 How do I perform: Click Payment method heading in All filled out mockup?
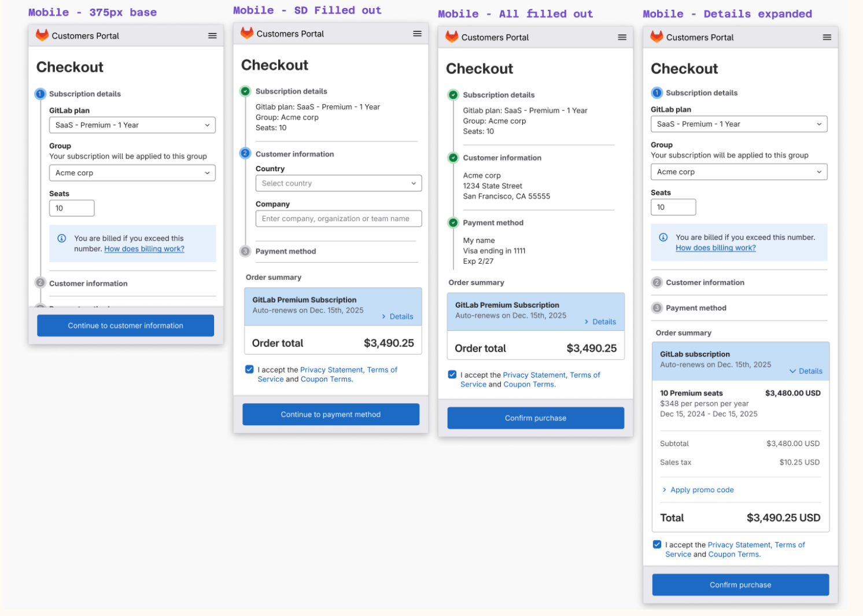(x=493, y=223)
